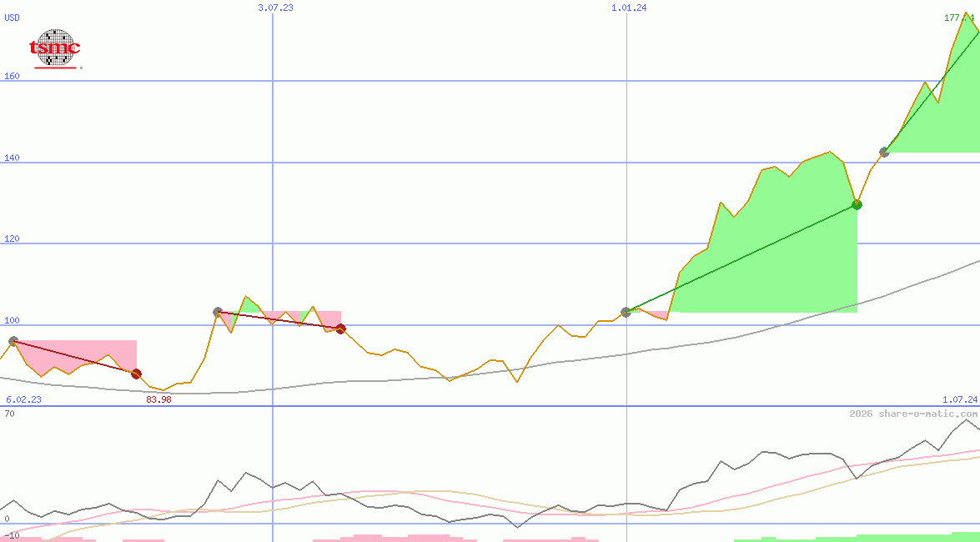Select the gray marker near the 140 level

[883, 152]
